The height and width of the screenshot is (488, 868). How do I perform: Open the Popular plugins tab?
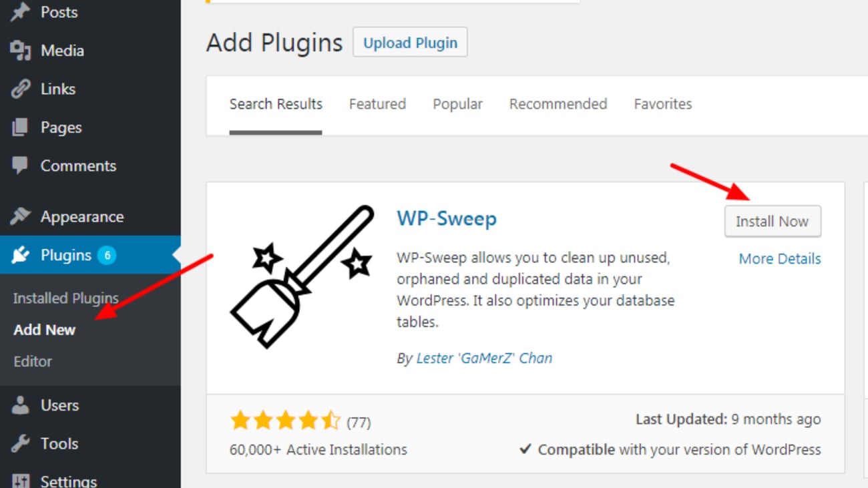(x=457, y=104)
